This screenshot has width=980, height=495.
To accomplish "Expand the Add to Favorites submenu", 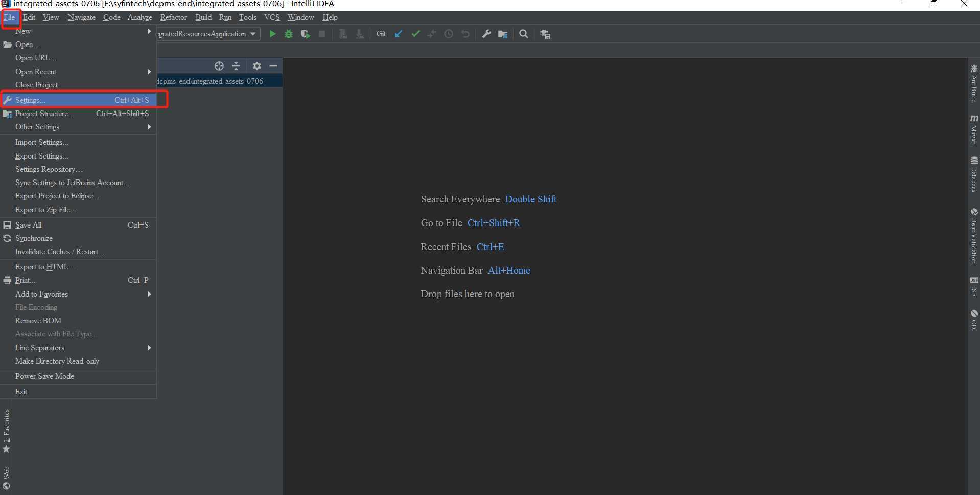I will pos(78,294).
